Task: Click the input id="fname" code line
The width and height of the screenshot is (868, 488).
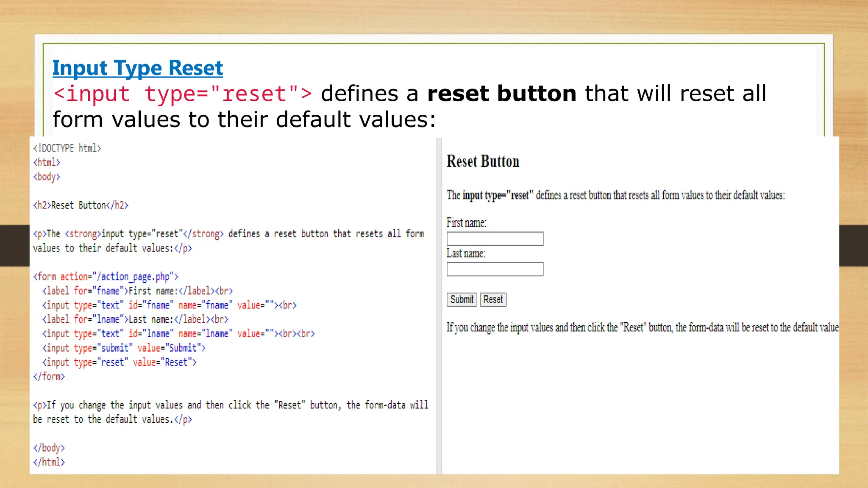Action: pos(169,305)
